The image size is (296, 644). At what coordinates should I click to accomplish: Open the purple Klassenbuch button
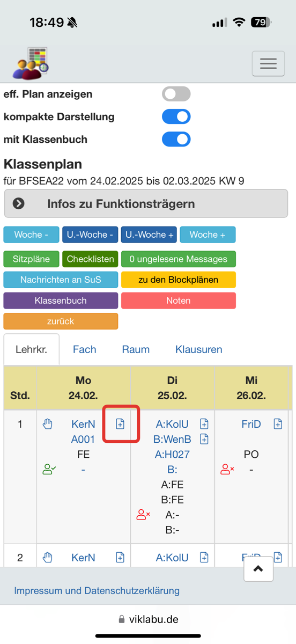pyautogui.click(x=61, y=301)
